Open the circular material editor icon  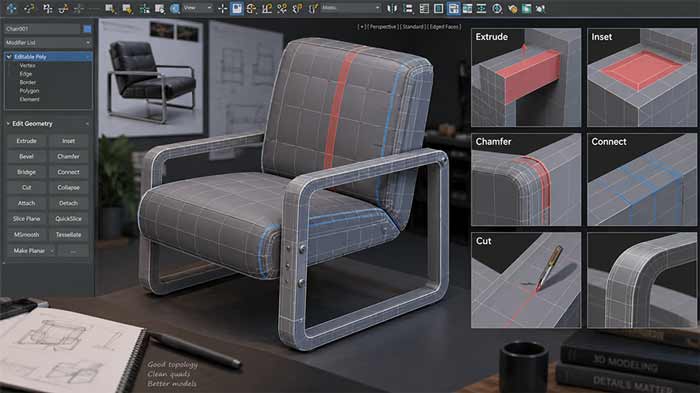pos(497,8)
